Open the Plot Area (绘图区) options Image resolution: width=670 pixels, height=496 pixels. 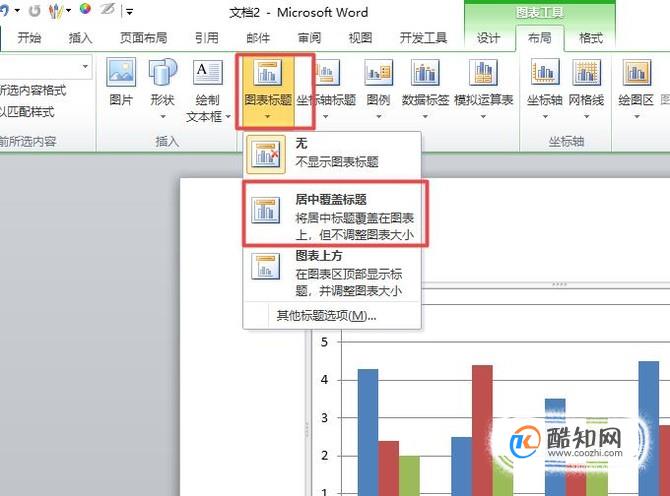pyautogui.click(x=636, y=90)
